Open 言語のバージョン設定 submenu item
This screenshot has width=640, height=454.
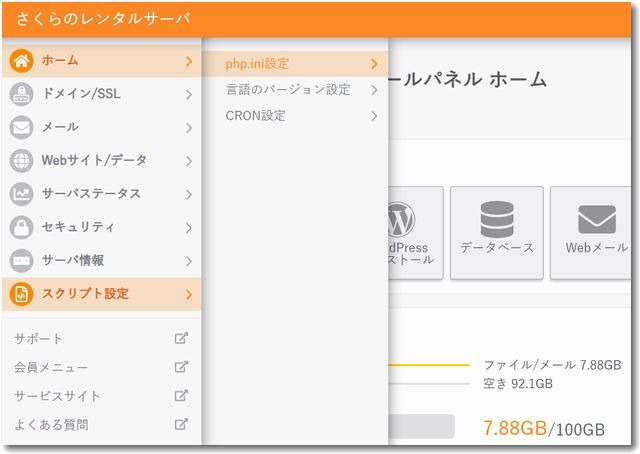(x=296, y=90)
